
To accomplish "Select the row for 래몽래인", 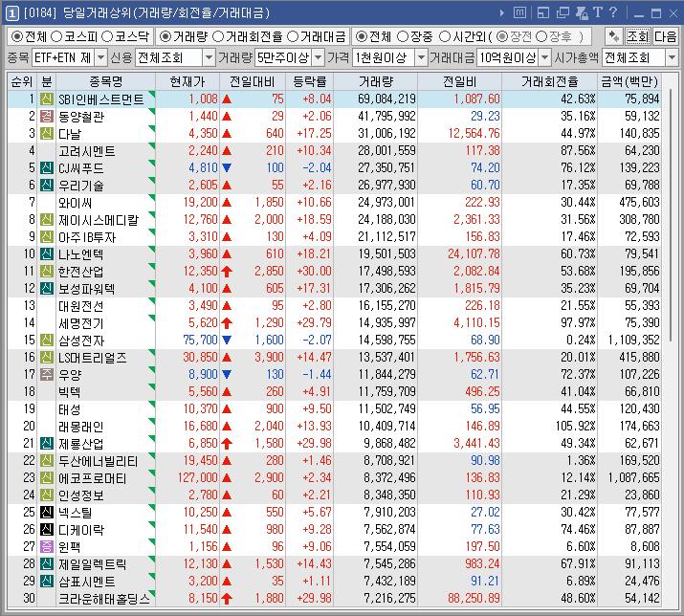I will [334, 426].
